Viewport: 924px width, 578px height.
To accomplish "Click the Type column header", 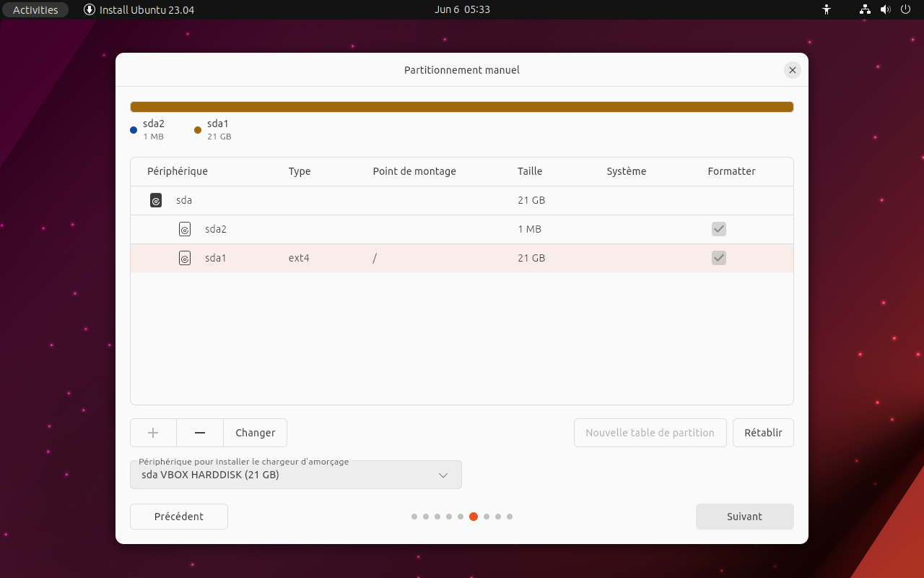I will [x=300, y=171].
